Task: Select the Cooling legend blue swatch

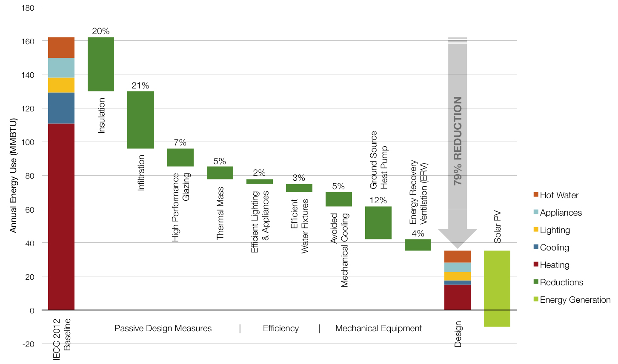Action: (536, 247)
